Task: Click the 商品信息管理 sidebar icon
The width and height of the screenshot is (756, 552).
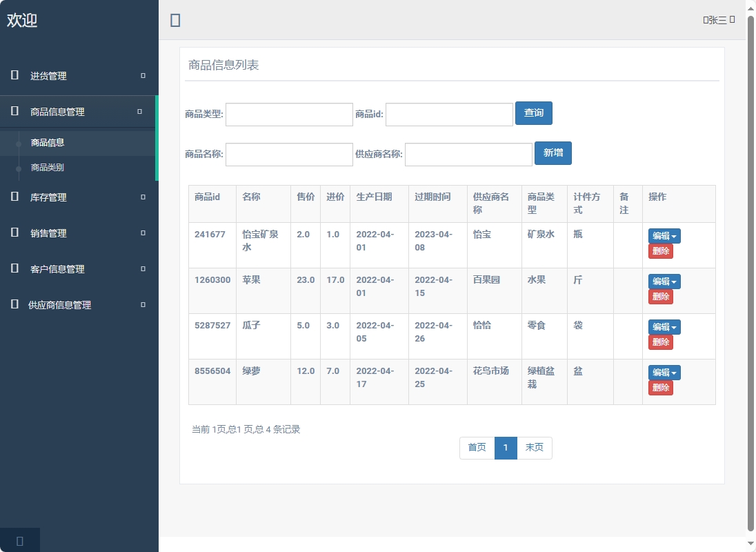Action: (13, 110)
